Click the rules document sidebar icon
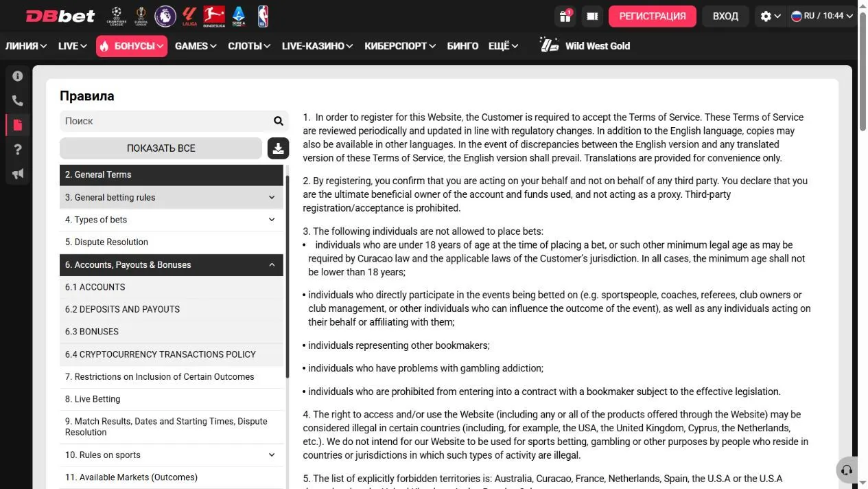Image resolution: width=868 pixels, height=489 pixels. [18, 125]
